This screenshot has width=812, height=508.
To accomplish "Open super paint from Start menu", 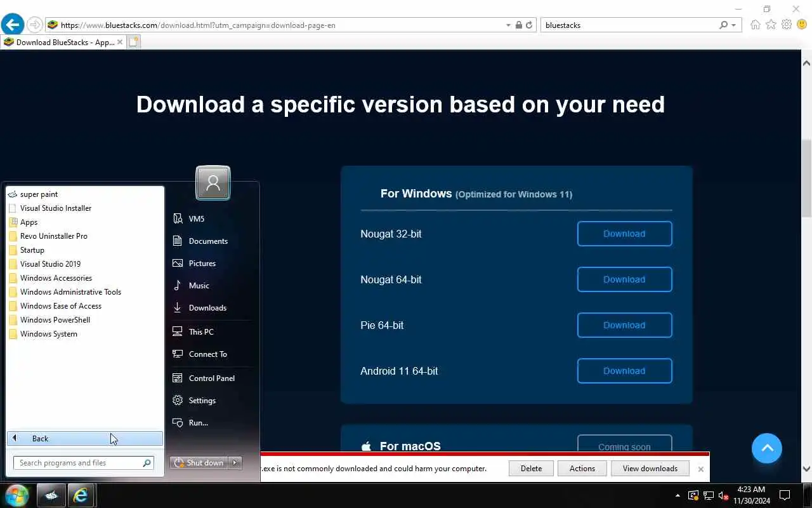I will (85, 194).
